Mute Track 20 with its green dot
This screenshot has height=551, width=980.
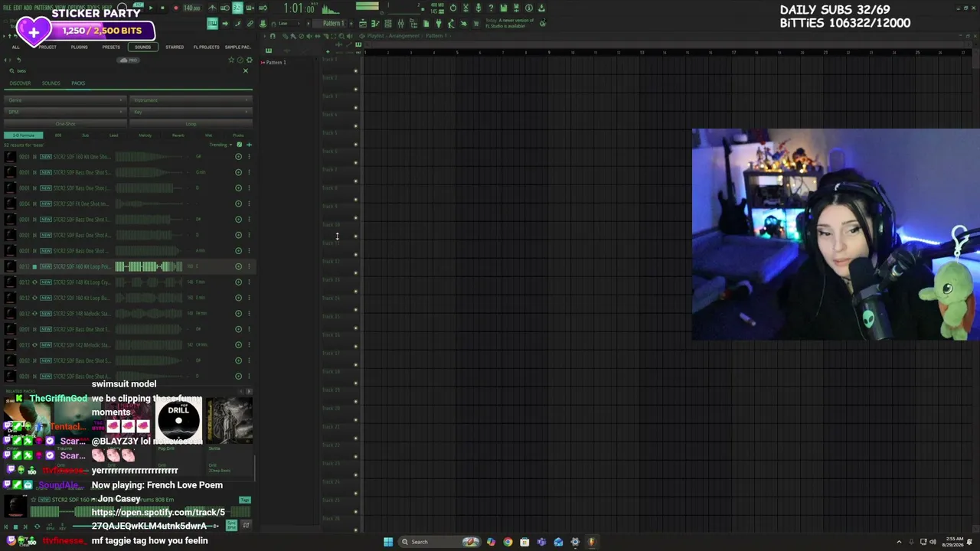point(355,420)
